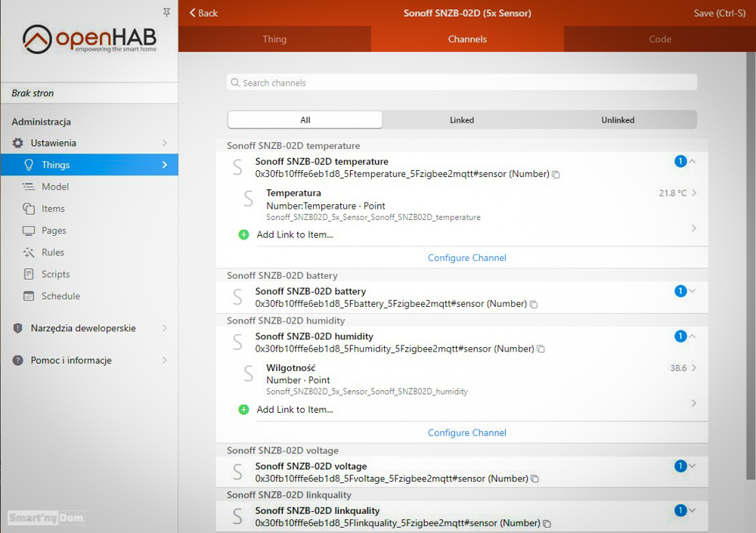Click the Rules magic wand icon
This screenshot has height=533, width=756.
tap(29, 253)
